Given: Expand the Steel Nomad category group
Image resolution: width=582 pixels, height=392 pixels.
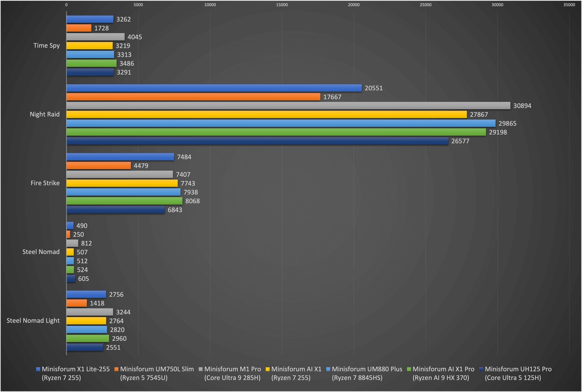Looking at the screenshot, I should [x=41, y=251].
